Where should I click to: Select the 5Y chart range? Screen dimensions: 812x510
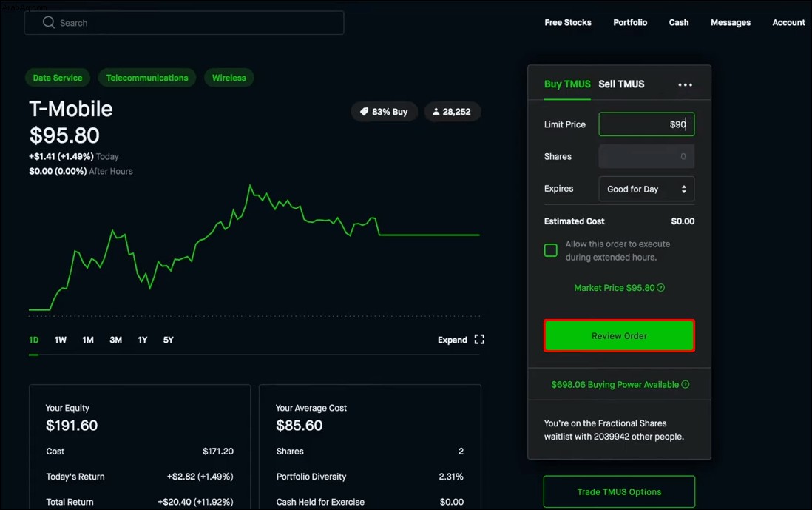(169, 340)
